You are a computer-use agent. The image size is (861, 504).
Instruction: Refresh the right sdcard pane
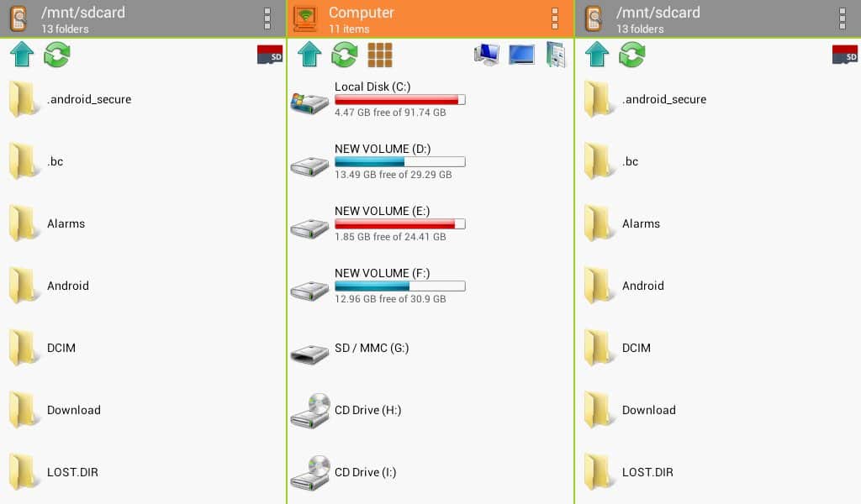pos(632,55)
